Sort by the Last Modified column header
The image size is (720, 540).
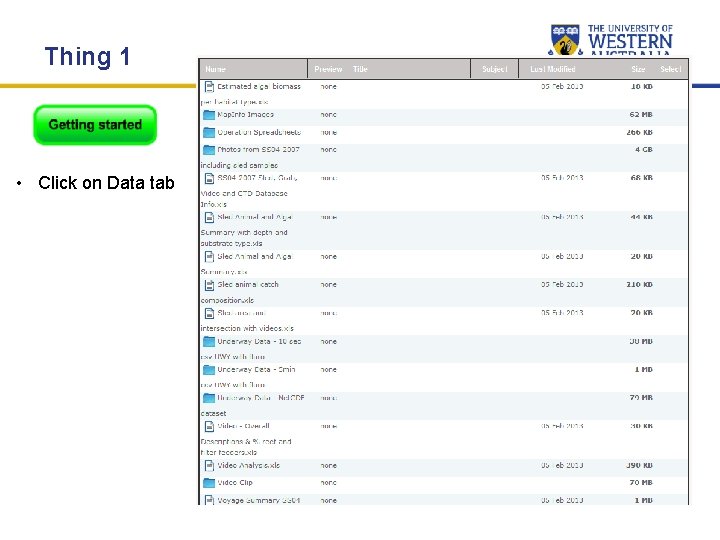(x=553, y=69)
